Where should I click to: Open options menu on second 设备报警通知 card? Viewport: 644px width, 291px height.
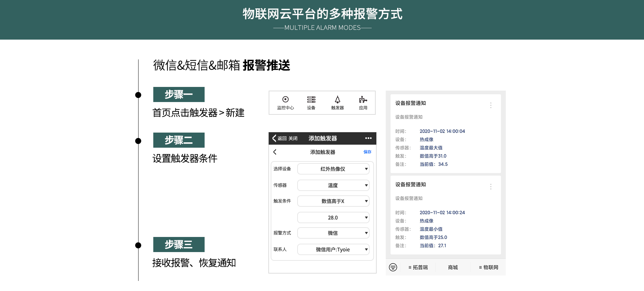point(491,187)
